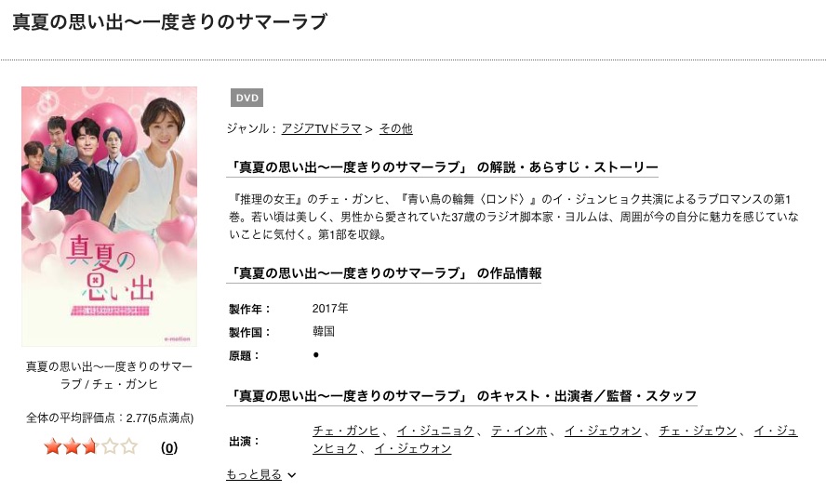The image size is (826, 504).
Task: Open the last イ・ジェウォン cast link
Action: (413, 449)
